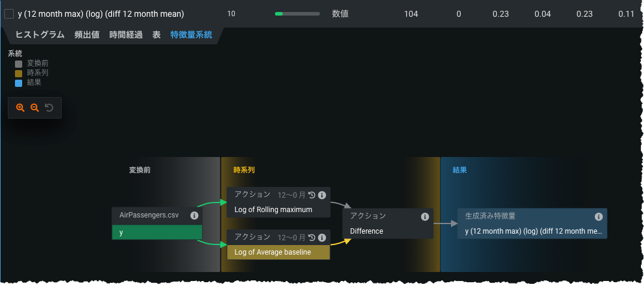Open info icon on 生成済み特徴量 node
Viewport: 644px width, 284px height.
tap(598, 216)
